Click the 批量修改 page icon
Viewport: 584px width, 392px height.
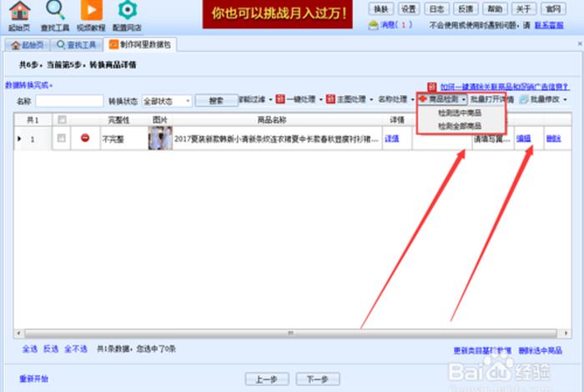tap(525, 99)
